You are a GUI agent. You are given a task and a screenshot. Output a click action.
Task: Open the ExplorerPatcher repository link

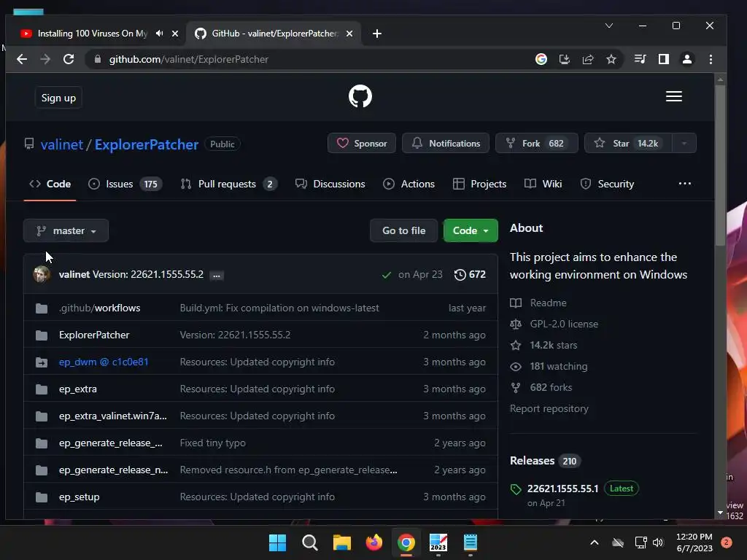coord(146,144)
